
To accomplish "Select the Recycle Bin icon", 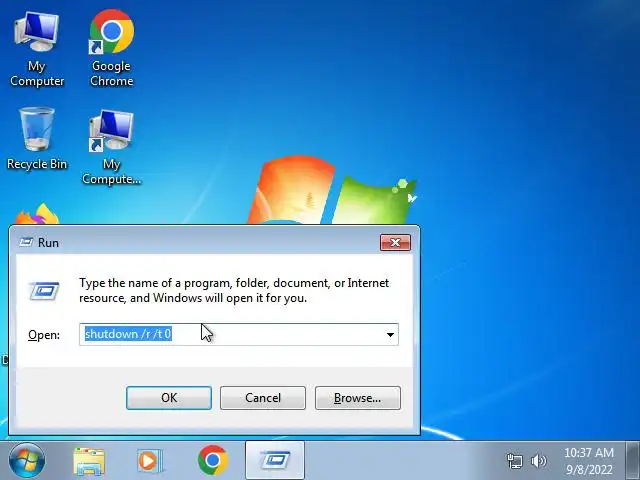I will tap(37, 138).
